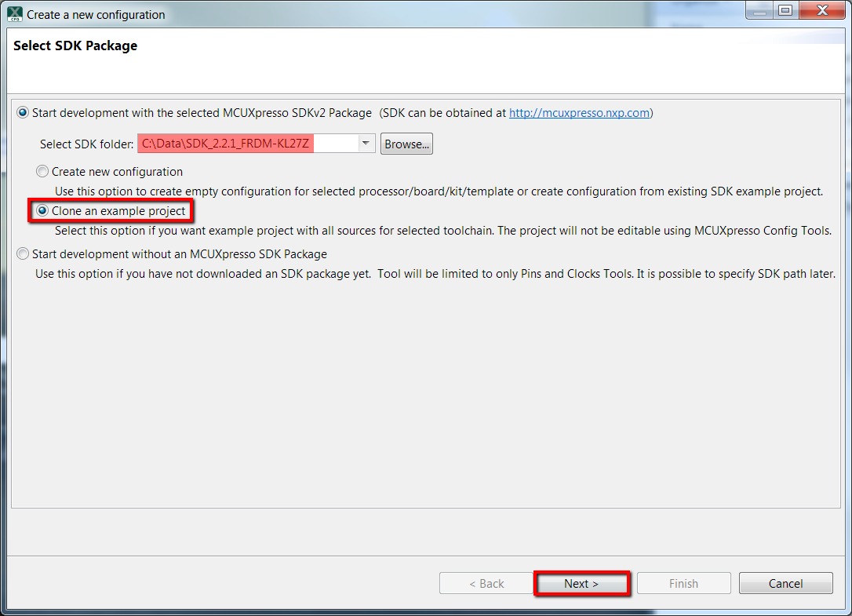852x616 pixels.
Task: Select Start development with selected SDKv2 Package
Action: (x=24, y=113)
